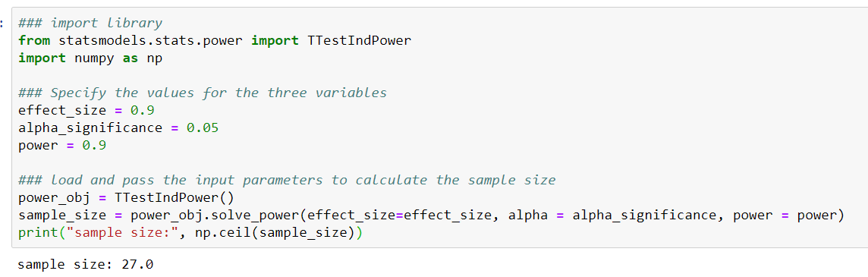Click the 'from' keyword in first import
This screenshot has width=868, height=277.
(34, 41)
